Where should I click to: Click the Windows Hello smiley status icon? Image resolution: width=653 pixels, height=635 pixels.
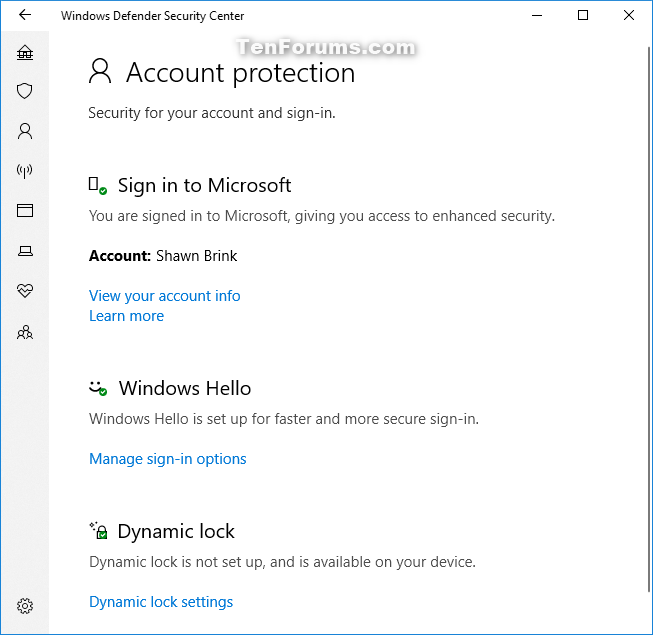(x=98, y=388)
